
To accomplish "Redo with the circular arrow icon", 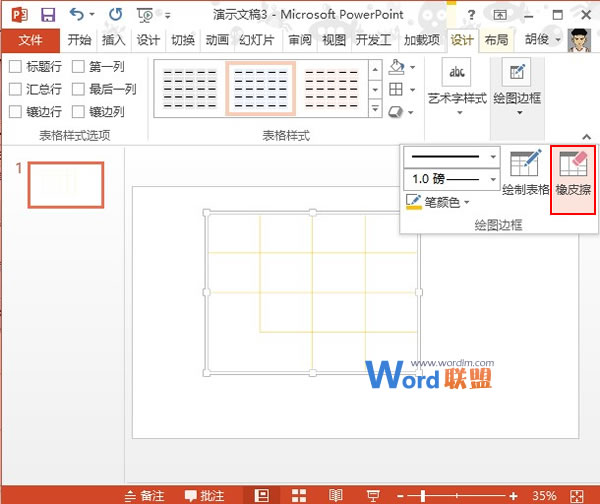I will point(116,15).
